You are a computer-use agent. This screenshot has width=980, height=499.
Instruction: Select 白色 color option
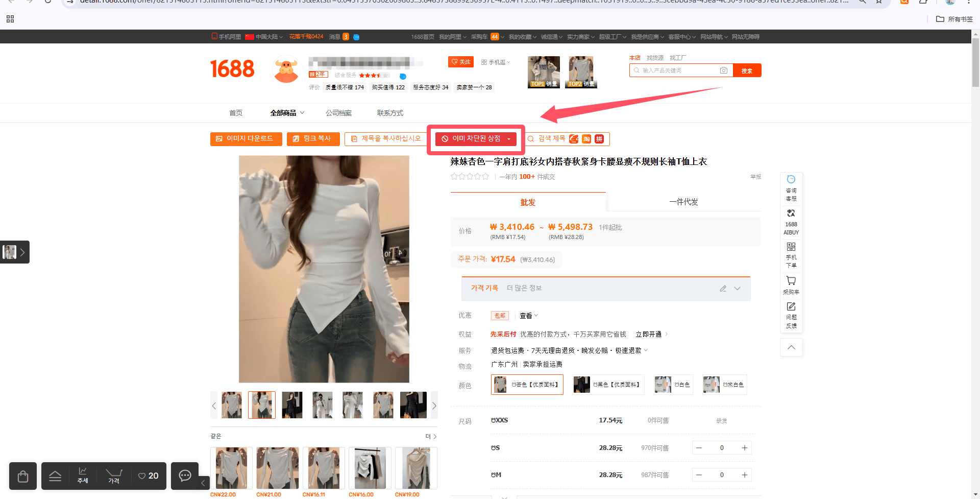673,385
